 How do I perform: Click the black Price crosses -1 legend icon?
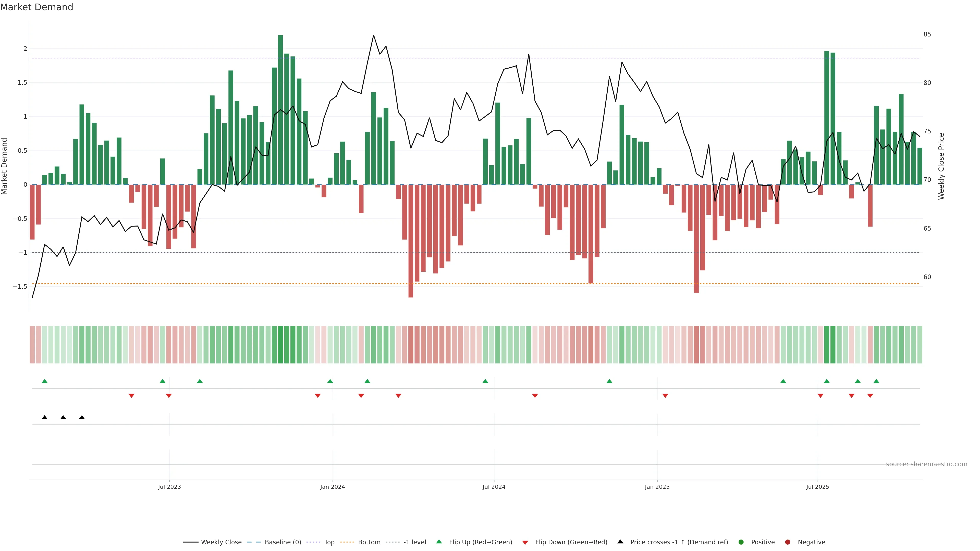tap(620, 542)
